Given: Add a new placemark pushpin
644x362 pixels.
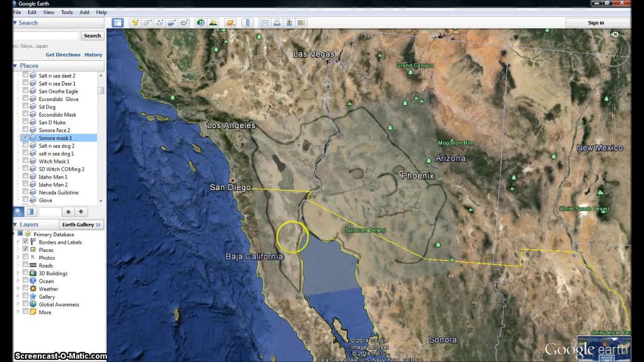Looking at the screenshot, I should coord(135,23).
